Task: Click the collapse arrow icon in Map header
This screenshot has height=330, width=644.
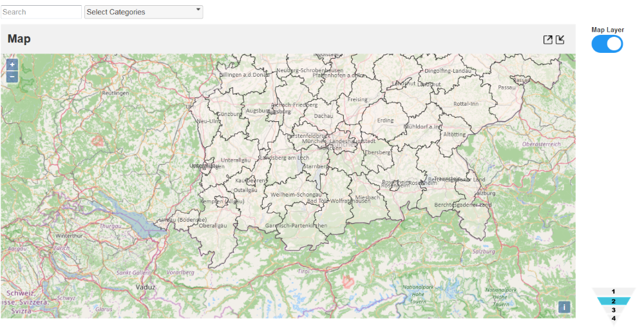Action: click(x=560, y=39)
